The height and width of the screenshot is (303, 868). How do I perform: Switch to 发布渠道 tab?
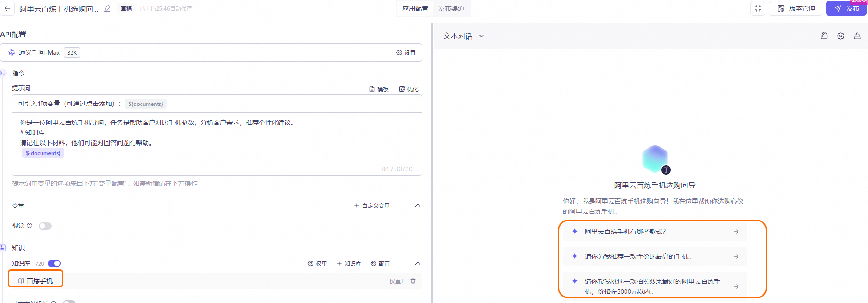coord(451,8)
